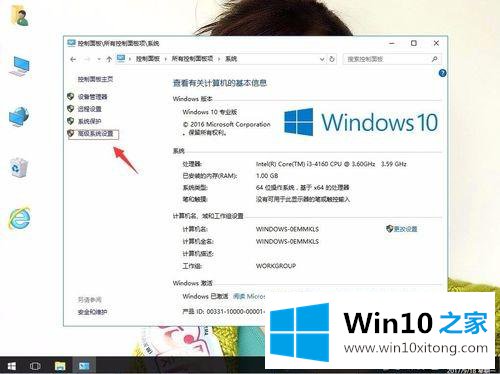Click the search magnifier icon
500x374 pixels.
434,59
